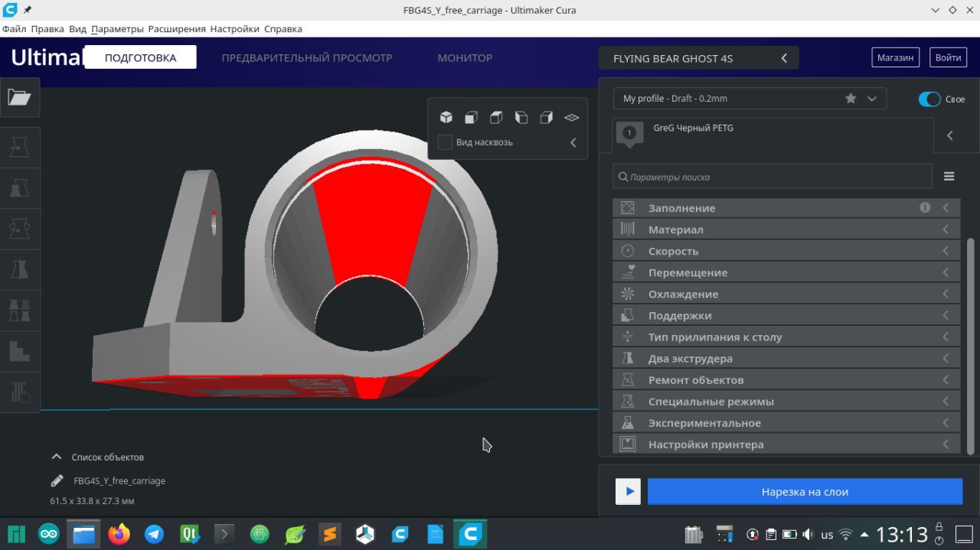Collapse the Список объектов list

pos(56,457)
